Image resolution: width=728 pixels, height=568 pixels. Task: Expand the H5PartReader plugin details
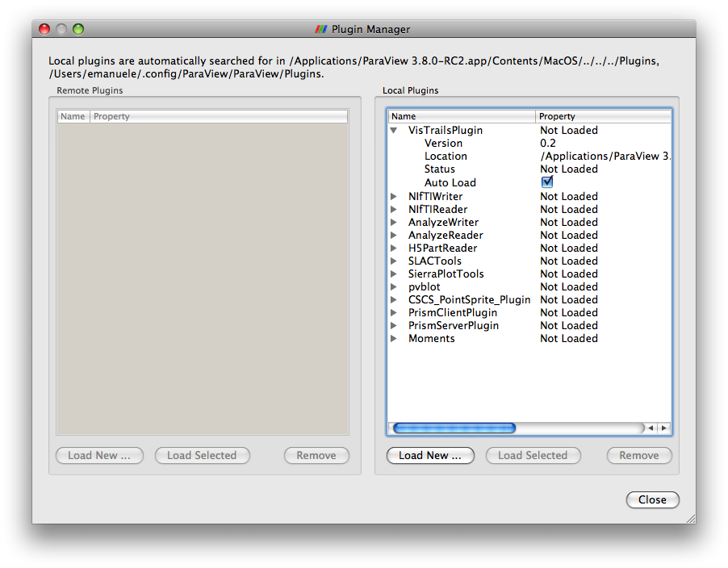[394, 248]
